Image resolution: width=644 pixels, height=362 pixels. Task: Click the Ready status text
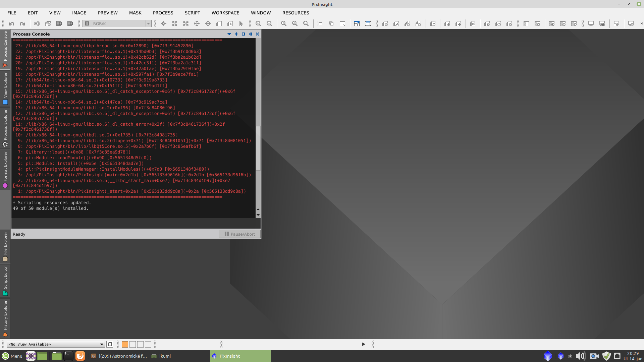(x=19, y=234)
